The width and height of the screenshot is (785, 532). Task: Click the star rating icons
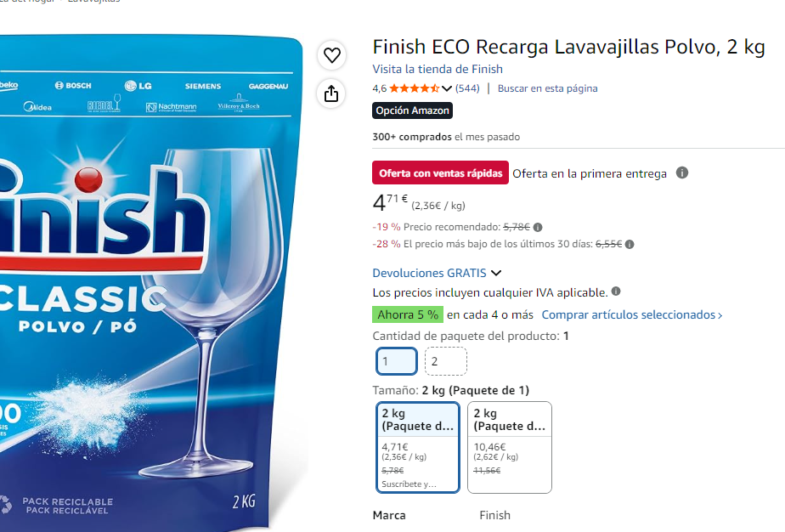pos(415,88)
